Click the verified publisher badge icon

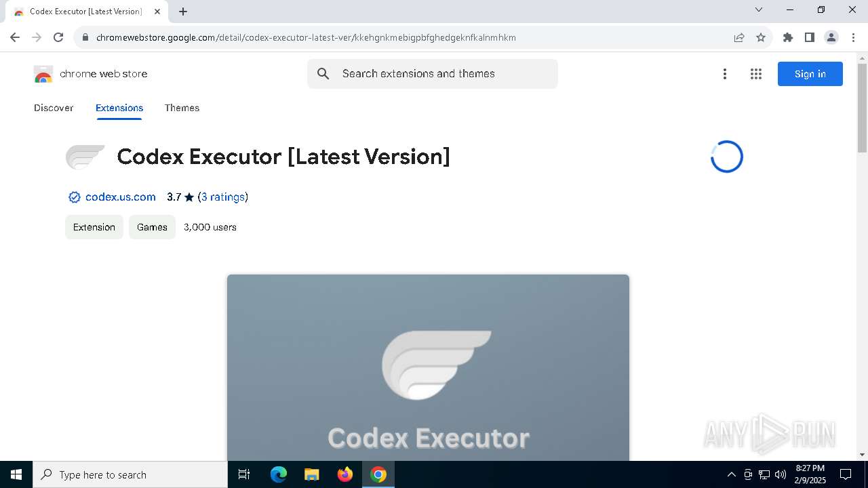click(75, 197)
